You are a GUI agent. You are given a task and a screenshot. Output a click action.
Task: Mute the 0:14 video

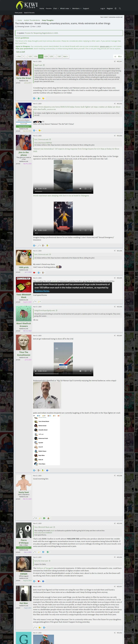(80, 371)
